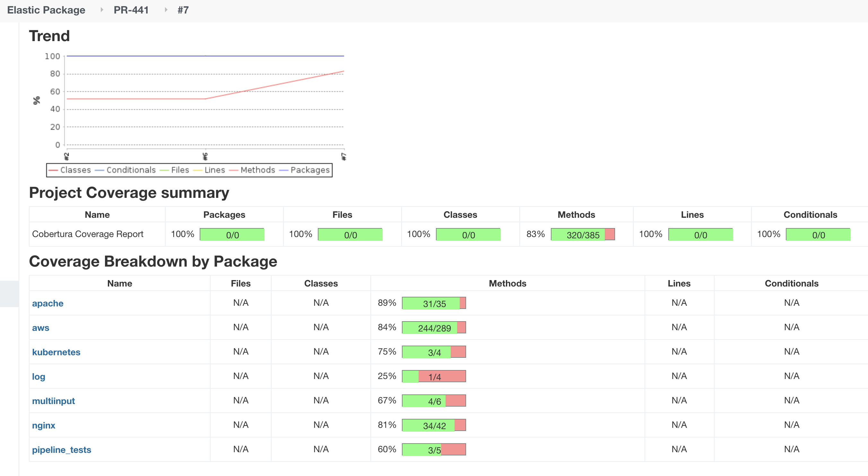Open the apache package link
Image resolution: width=868 pixels, height=476 pixels.
pos(48,303)
